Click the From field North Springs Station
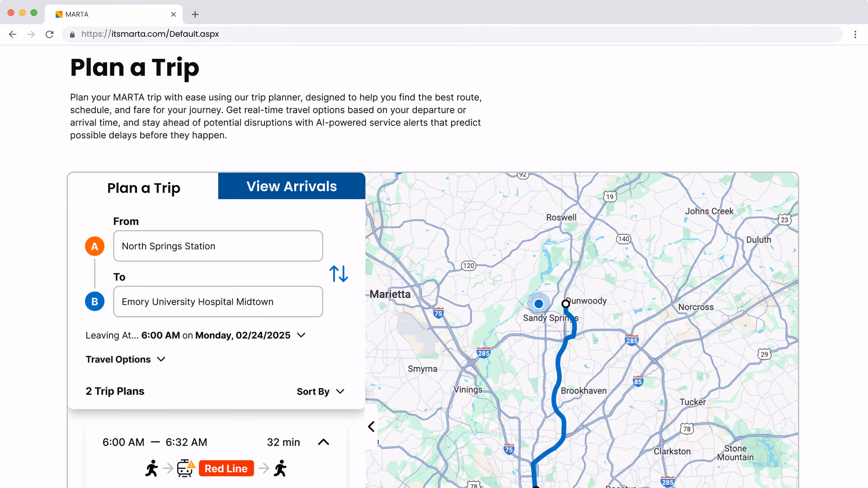Screen dimensions: 868x488 click(x=218, y=246)
